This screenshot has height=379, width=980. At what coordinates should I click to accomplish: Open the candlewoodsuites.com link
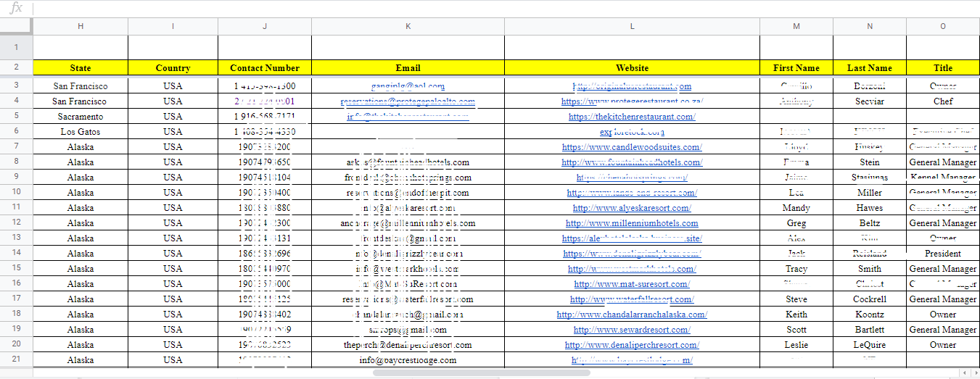click(632, 147)
